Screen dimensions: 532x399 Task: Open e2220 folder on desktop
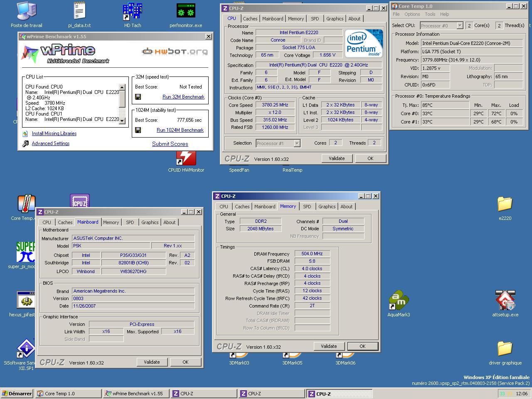505,204
